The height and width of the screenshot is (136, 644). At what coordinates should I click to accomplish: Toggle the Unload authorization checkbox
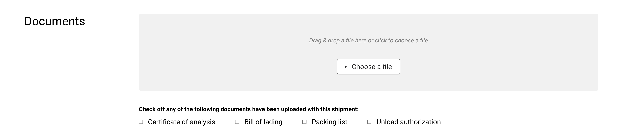click(369, 122)
